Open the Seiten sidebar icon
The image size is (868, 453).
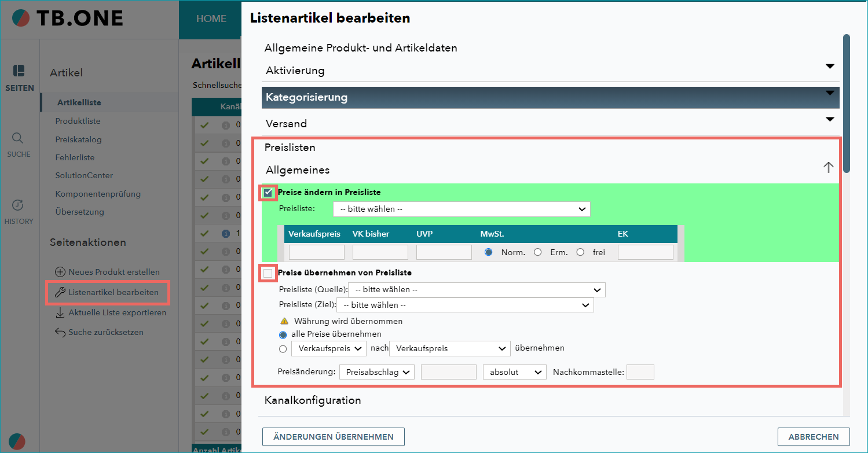(x=19, y=71)
